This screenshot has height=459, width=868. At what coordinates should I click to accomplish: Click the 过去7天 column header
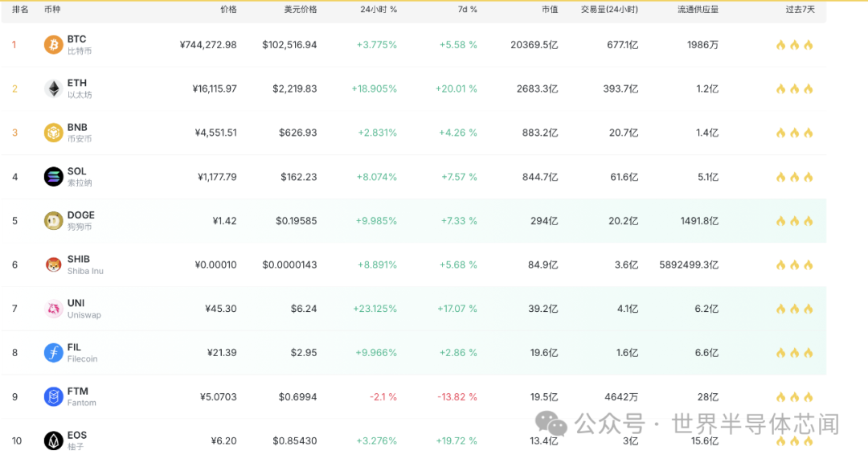pyautogui.click(x=800, y=10)
